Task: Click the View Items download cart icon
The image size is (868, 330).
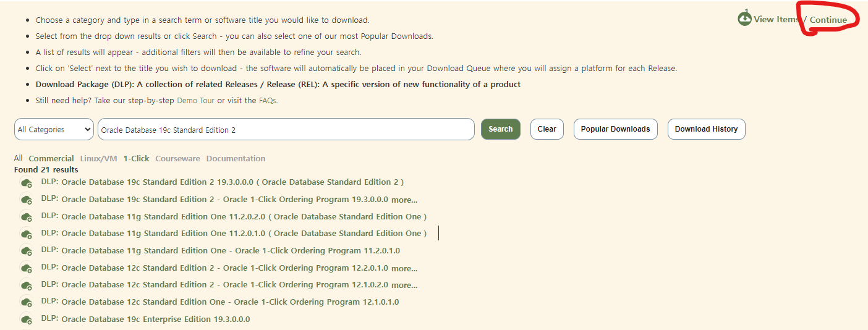Action: [x=744, y=19]
